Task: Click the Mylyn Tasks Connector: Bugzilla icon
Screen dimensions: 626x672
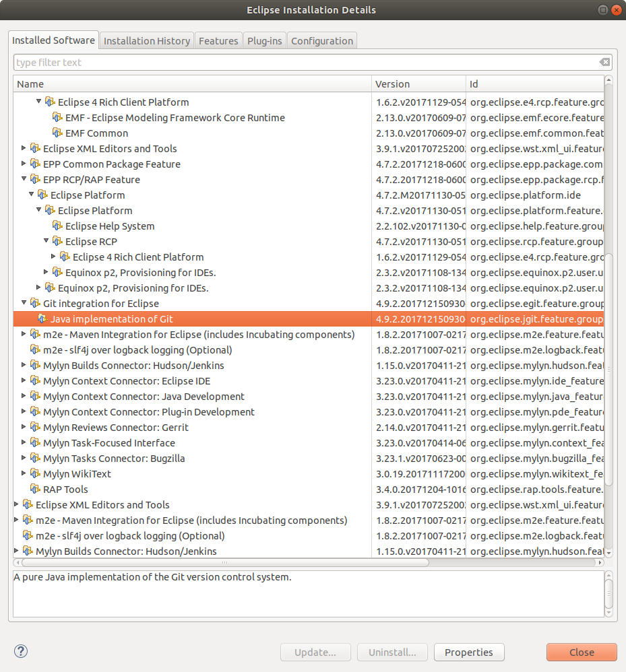Action: pos(35,458)
